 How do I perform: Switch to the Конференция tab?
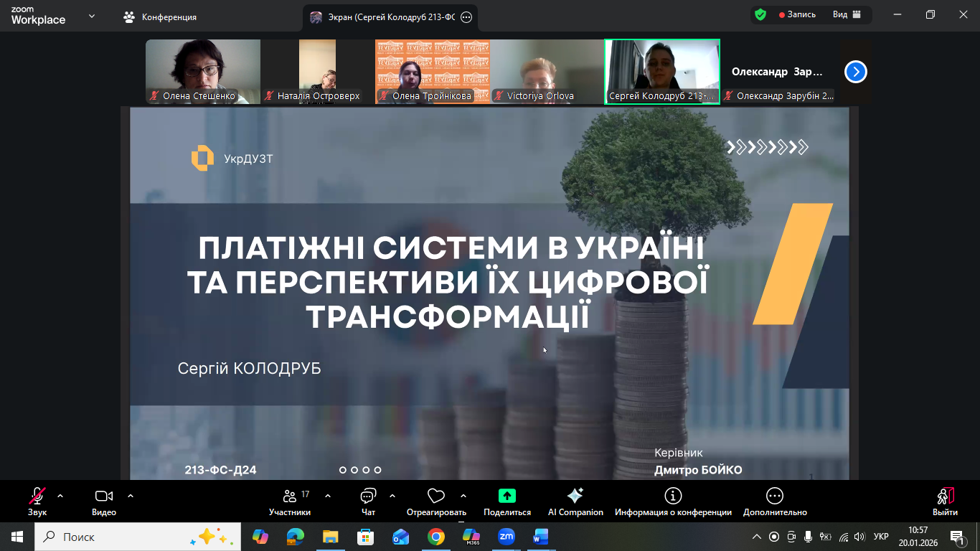coord(161,17)
